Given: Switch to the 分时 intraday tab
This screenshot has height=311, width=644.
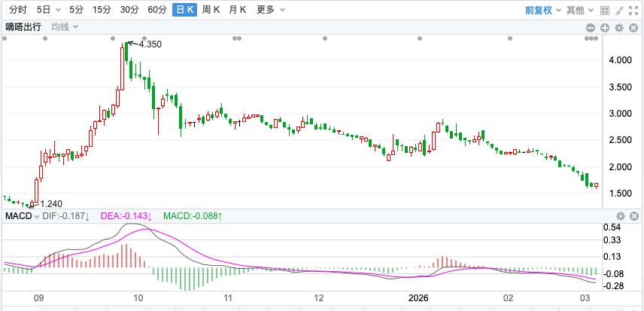Looking at the screenshot, I should coord(17,11).
